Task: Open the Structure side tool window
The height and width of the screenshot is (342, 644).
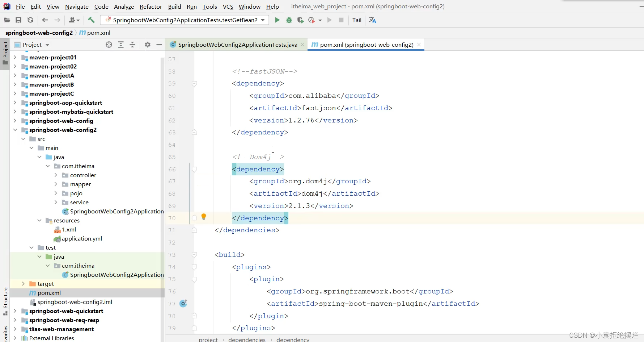Action: (5, 301)
